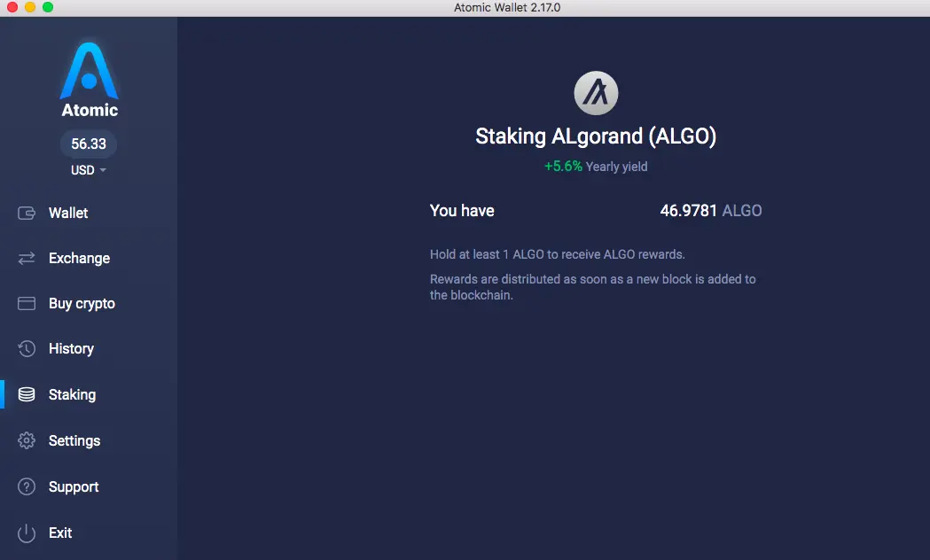Click the Settings gear icon
Screen dimensions: 930x560
tap(27, 440)
